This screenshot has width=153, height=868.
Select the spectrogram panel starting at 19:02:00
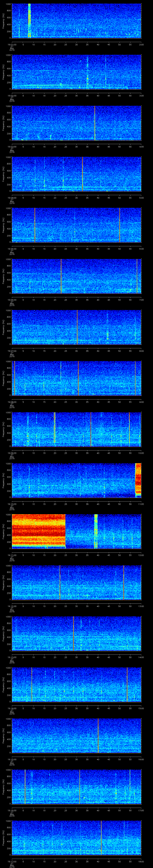coord(77,72)
